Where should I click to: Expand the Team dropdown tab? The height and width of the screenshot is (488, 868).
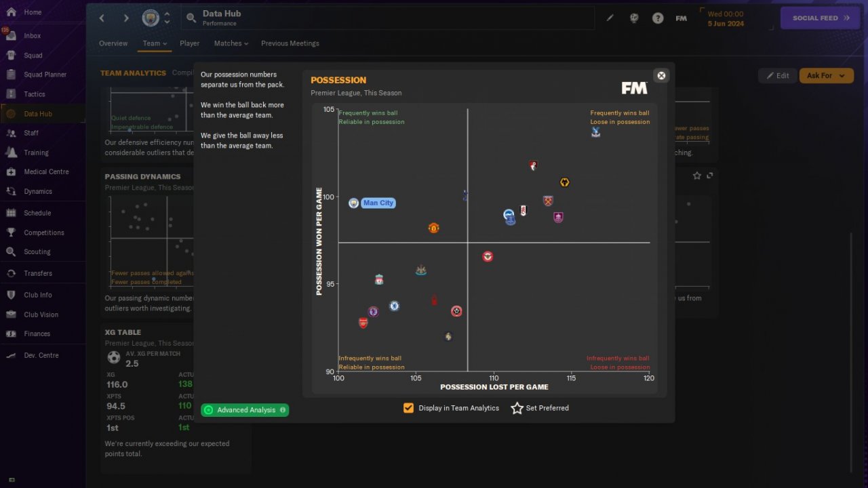pos(155,43)
